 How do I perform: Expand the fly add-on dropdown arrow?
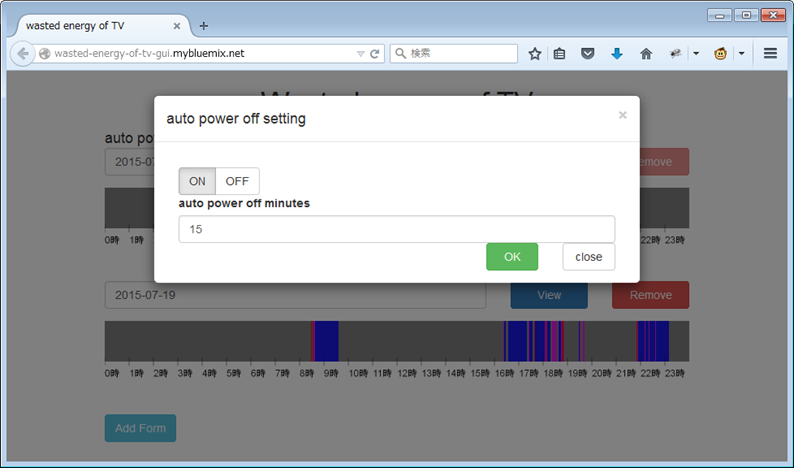point(696,53)
